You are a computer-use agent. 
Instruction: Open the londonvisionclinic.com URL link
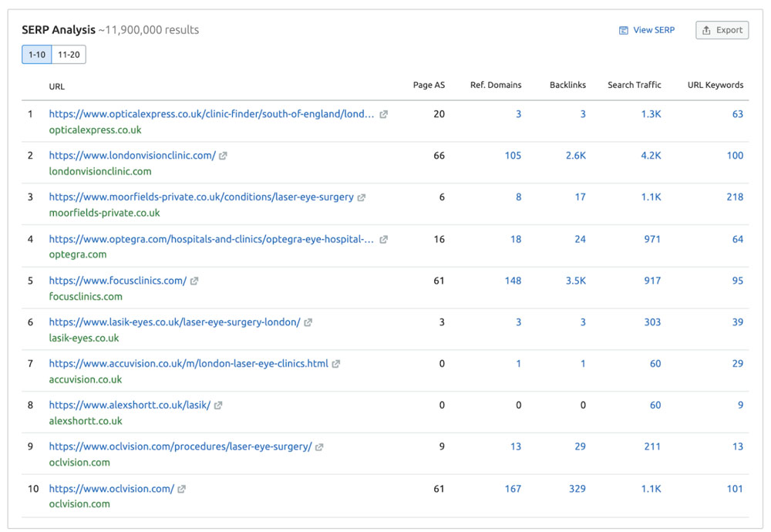(x=133, y=156)
